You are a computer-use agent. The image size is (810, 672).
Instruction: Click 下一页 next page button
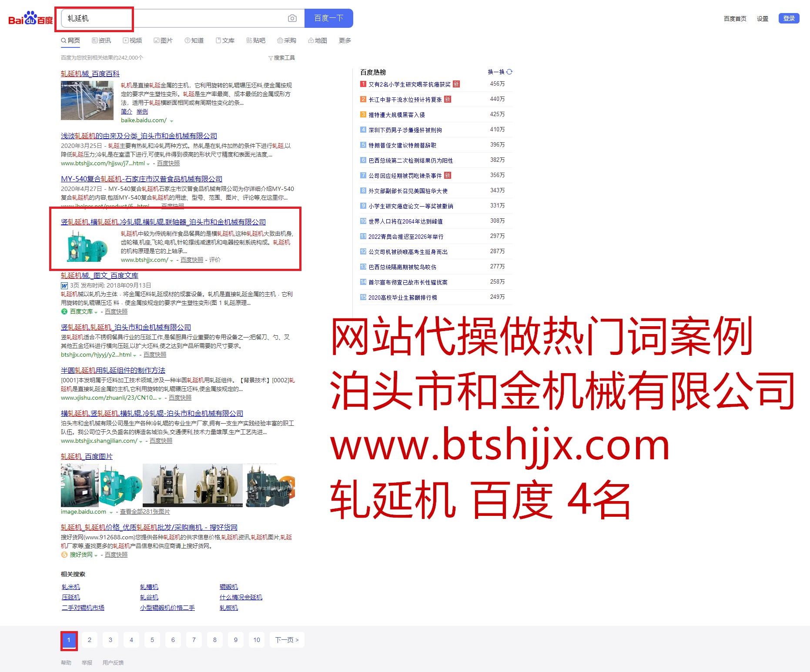287,640
